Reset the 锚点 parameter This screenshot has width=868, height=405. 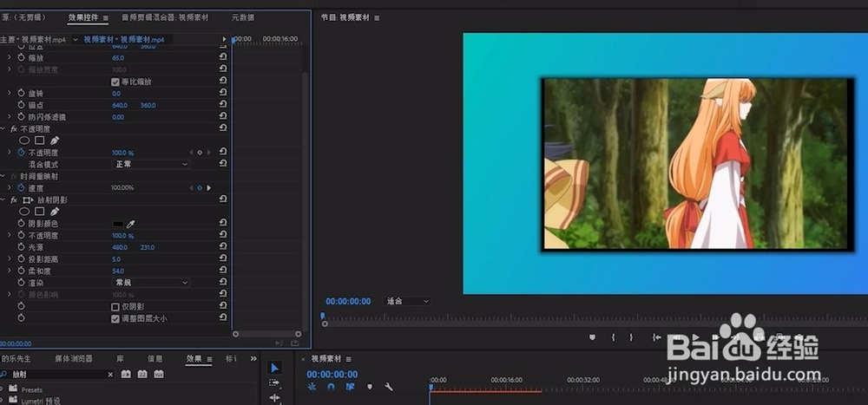[222, 105]
